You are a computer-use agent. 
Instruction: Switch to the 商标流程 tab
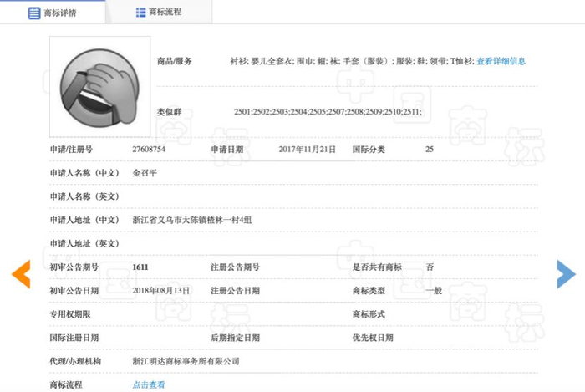click(x=159, y=12)
